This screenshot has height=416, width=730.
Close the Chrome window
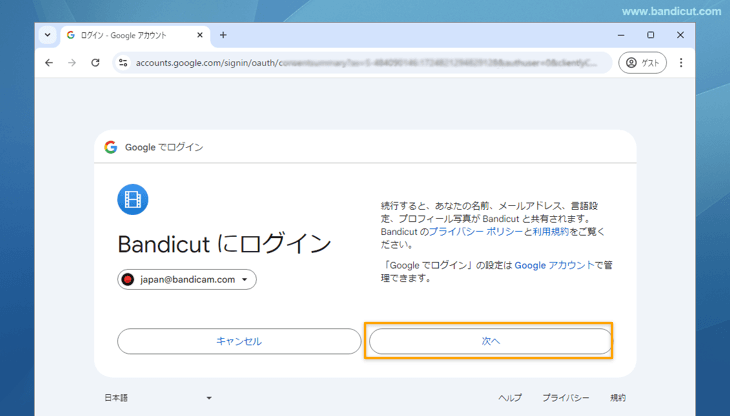tap(680, 35)
